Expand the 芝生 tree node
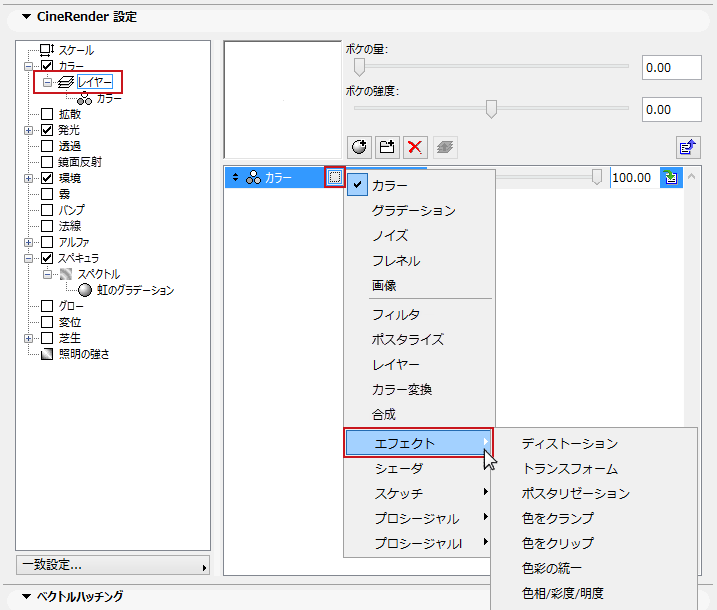This screenshot has width=717, height=610. tap(28, 338)
